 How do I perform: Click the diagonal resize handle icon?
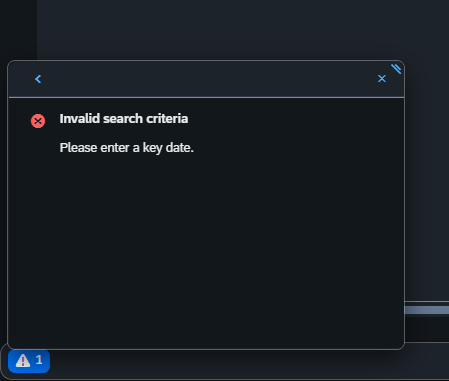tap(396, 69)
